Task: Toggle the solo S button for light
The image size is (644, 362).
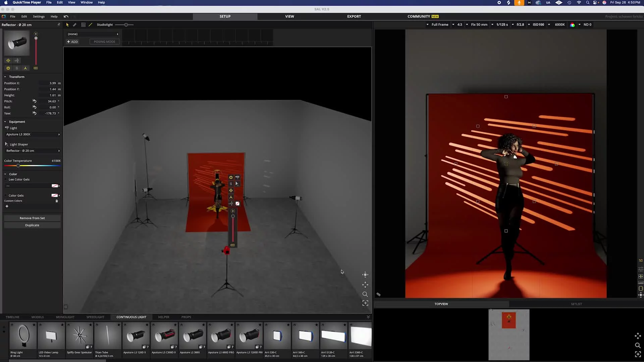Action: (17, 68)
